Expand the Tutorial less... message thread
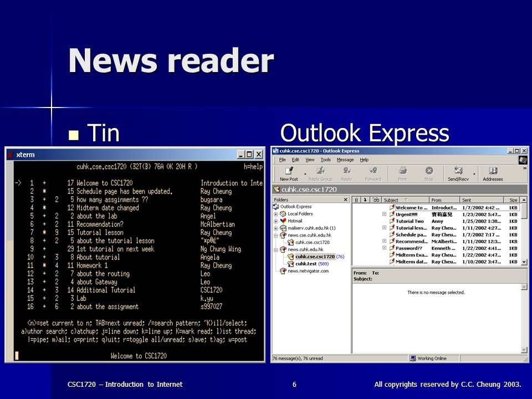 pyautogui.click(x=384, y=228)
